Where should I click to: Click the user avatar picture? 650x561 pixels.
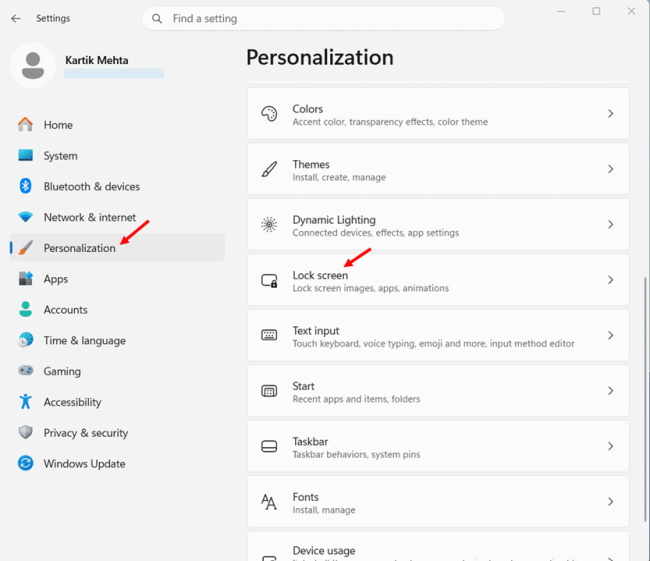pyautogui.click(x=33, y=66)
